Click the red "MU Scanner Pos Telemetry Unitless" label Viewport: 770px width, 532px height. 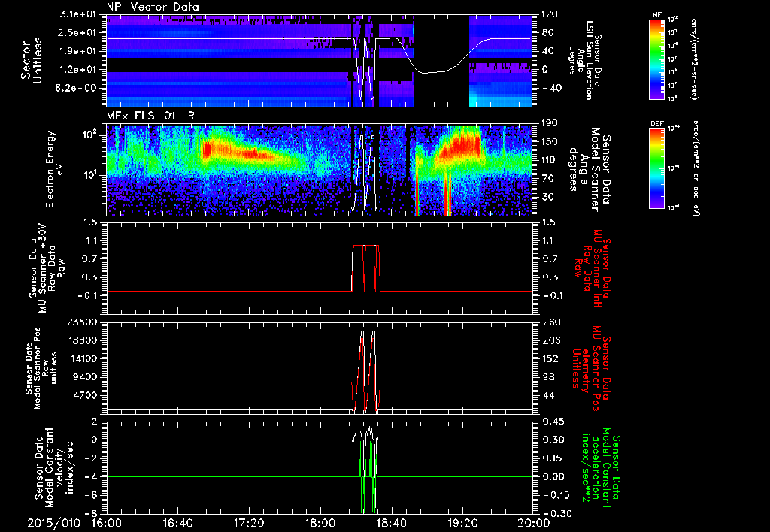pos(591,368)
